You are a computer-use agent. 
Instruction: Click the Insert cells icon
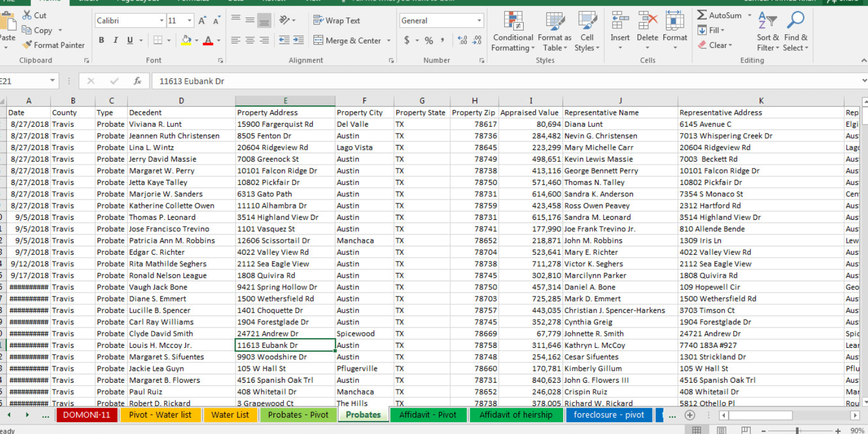pos(620,23)
